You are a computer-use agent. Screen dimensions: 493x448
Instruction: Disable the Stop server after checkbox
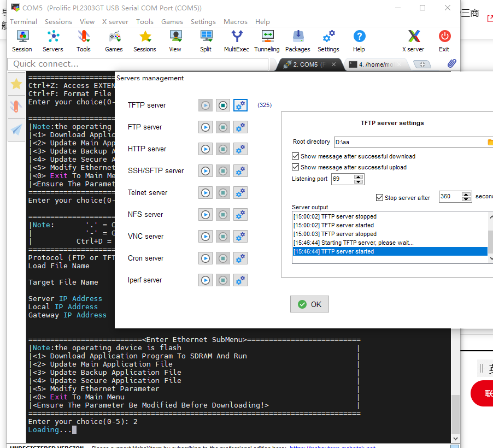(x=380, y=198)
